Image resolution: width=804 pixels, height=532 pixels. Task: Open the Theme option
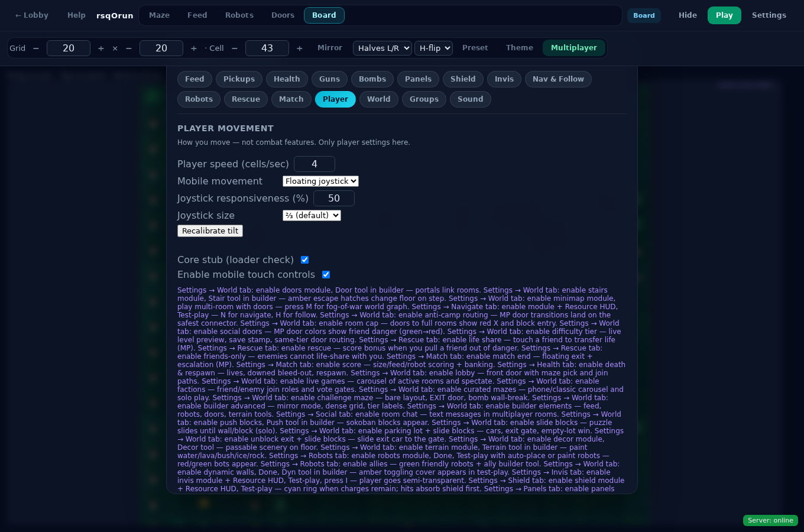coord(520,48)
